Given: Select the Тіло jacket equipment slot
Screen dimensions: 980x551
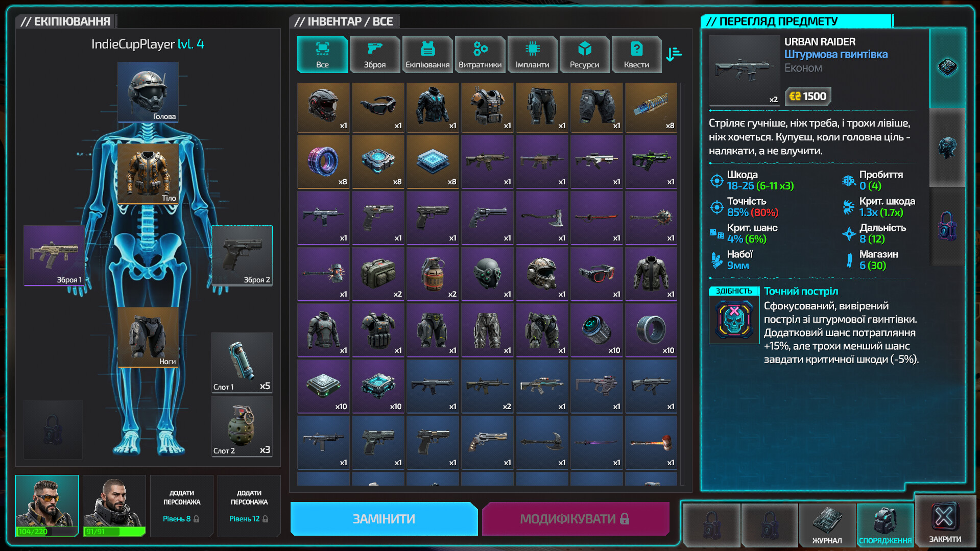Looking at the screenshot, I should click(x=148, y=174).
